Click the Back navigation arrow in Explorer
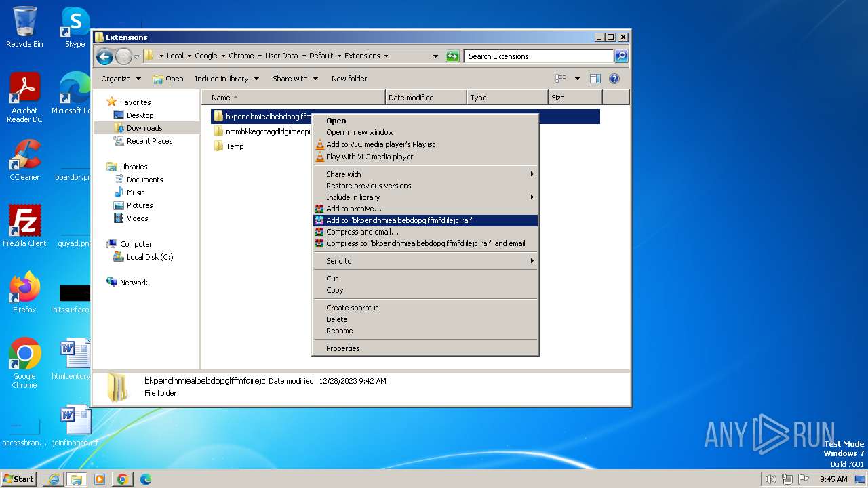The height and width of the screenshot is (488, 868). [104, 56]
